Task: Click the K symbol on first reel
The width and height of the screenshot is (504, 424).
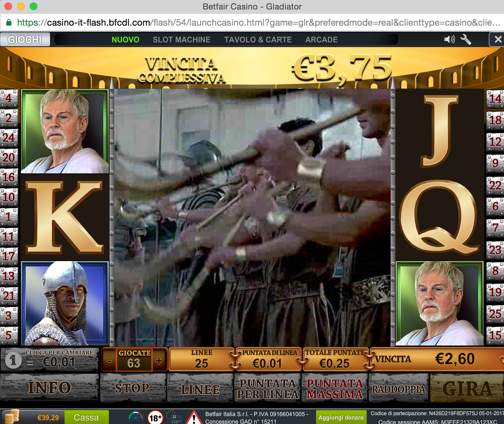Action: (x=65, y=217)
